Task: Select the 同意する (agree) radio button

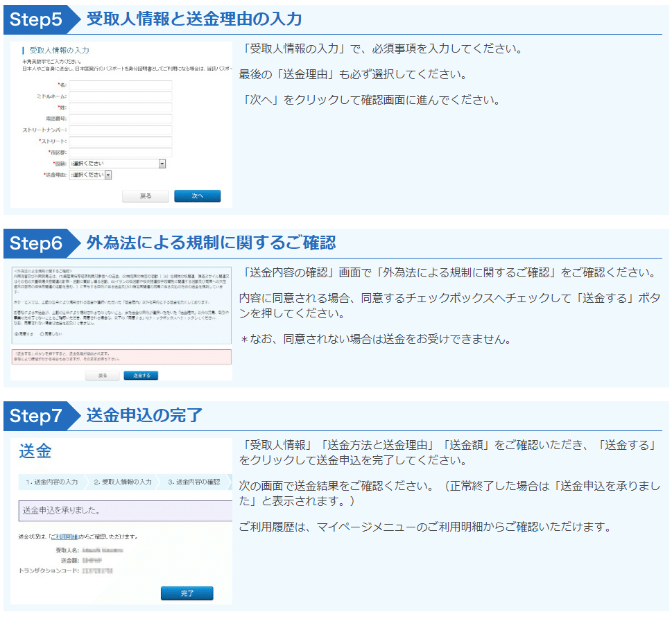Action: click(16, 335)
